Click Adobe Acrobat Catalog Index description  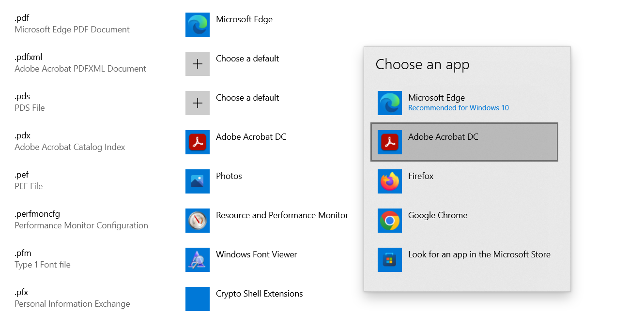tap(70, 147)
